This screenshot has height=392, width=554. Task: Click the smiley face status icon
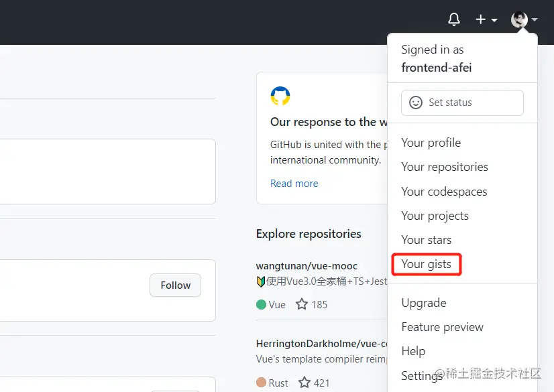416,103
